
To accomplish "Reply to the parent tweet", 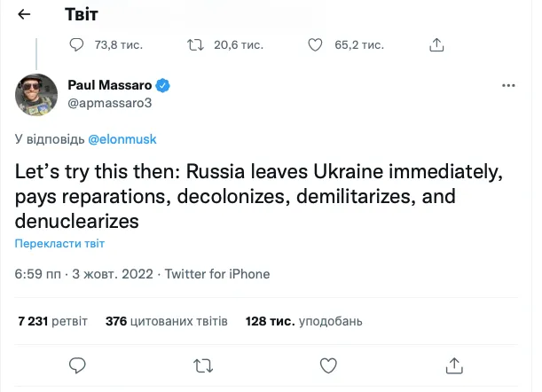I will click(77, 44).
